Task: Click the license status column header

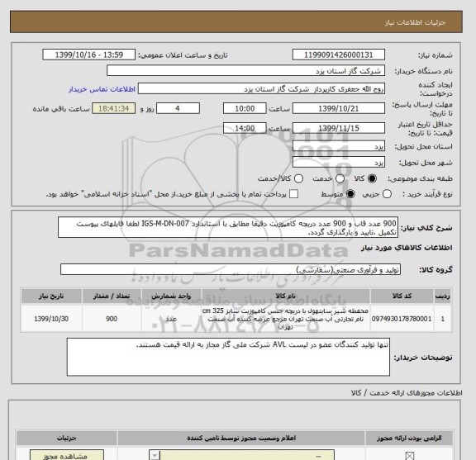Action: point(241,439)
